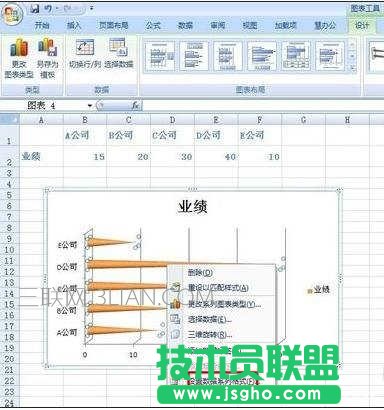The height and width of the screenshot is (410, 384).
Task: Click cell containing B公司
Action: point(129,135)
